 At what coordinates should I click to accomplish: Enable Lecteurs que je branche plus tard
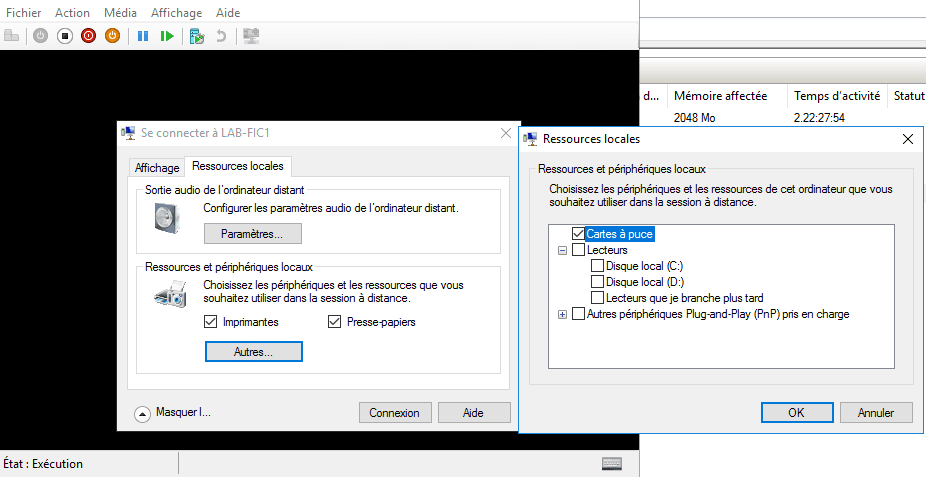click(x=598, y=298)
